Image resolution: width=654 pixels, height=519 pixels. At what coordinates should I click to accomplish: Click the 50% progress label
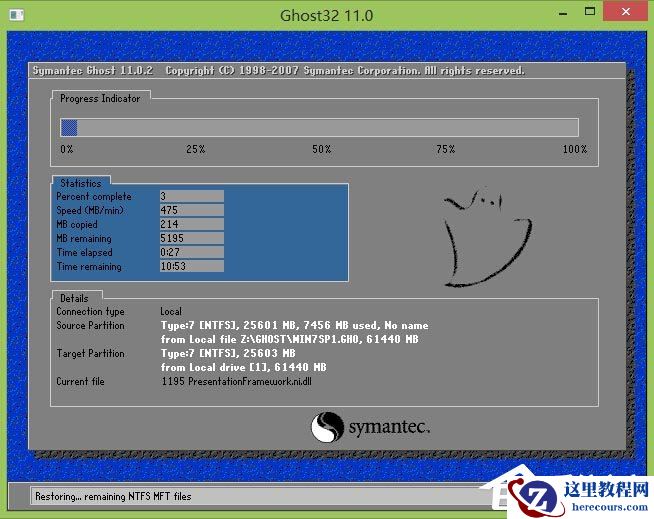[322, 149]
